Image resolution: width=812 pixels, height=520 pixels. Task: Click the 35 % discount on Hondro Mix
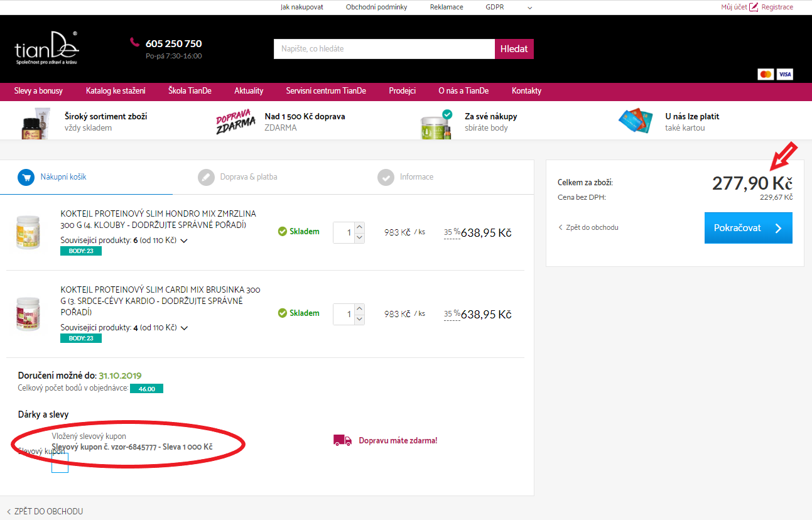[452, 232]
